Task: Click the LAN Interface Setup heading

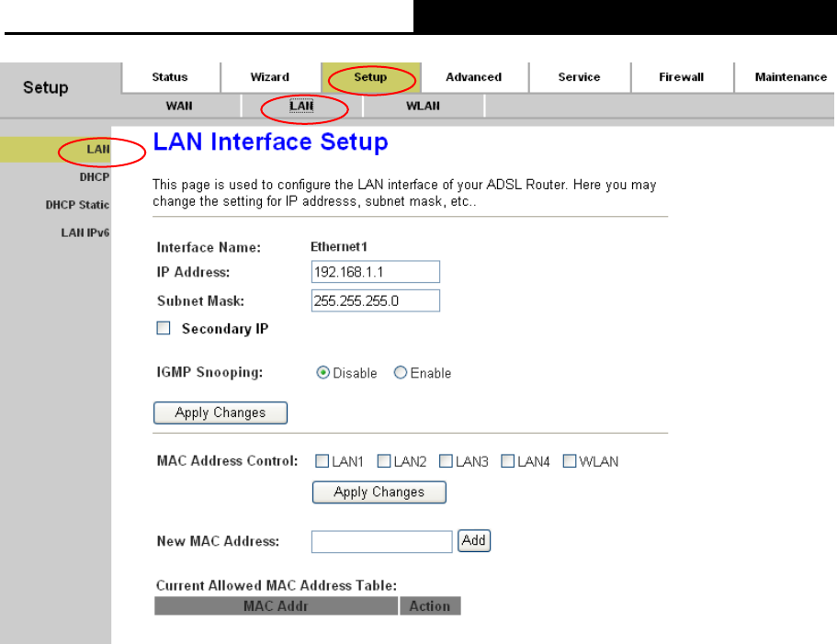Action: 271,141
